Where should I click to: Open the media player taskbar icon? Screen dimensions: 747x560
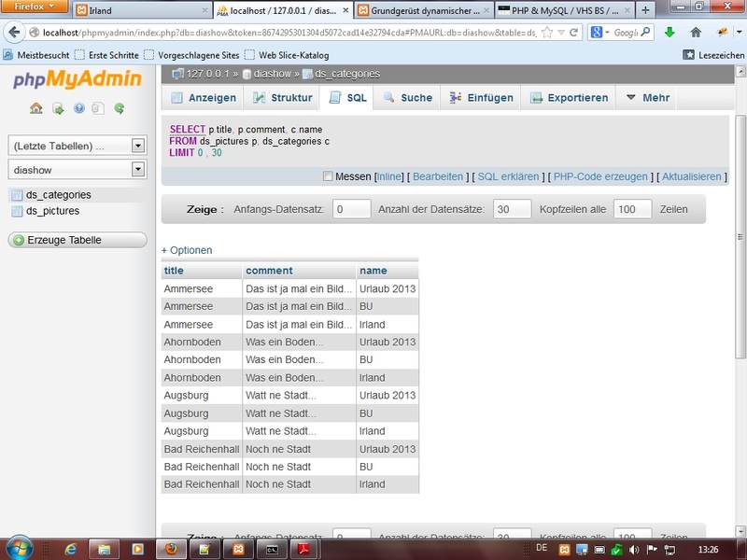[137, 550]
